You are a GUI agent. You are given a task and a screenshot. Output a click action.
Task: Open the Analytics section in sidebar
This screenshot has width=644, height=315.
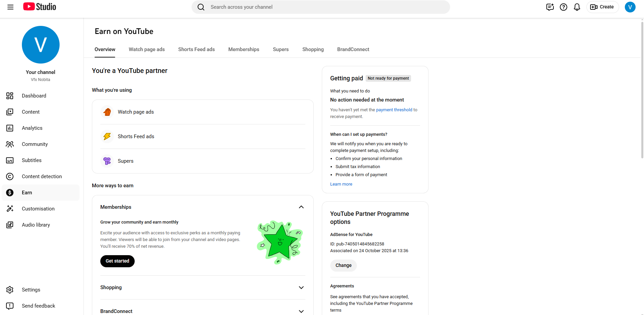pyautogui.click(x=32, y=128)
